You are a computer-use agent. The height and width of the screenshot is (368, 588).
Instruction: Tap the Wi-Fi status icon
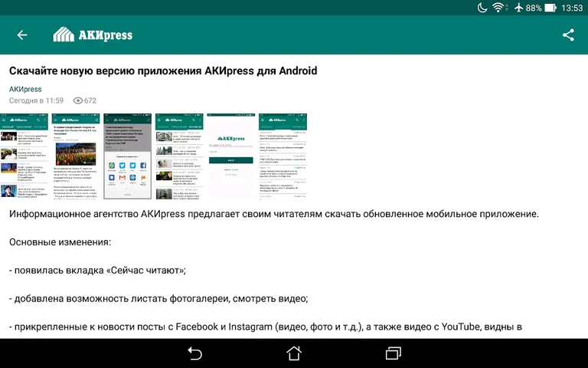499,8
